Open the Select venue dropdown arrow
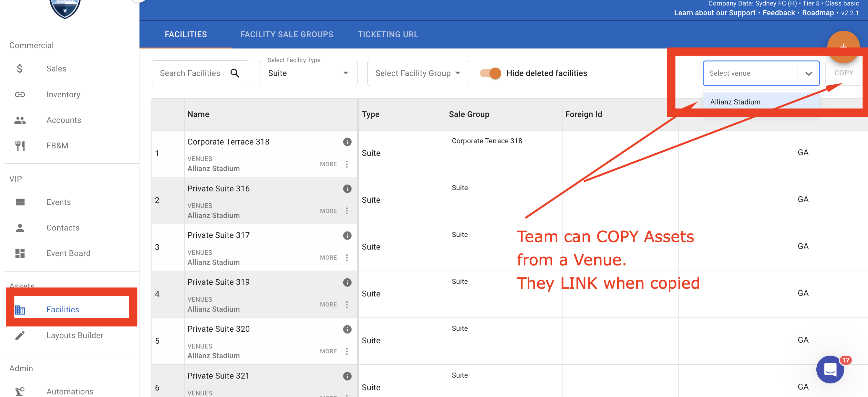Viewport: 868px width, 397px height. tap(808, 73)
